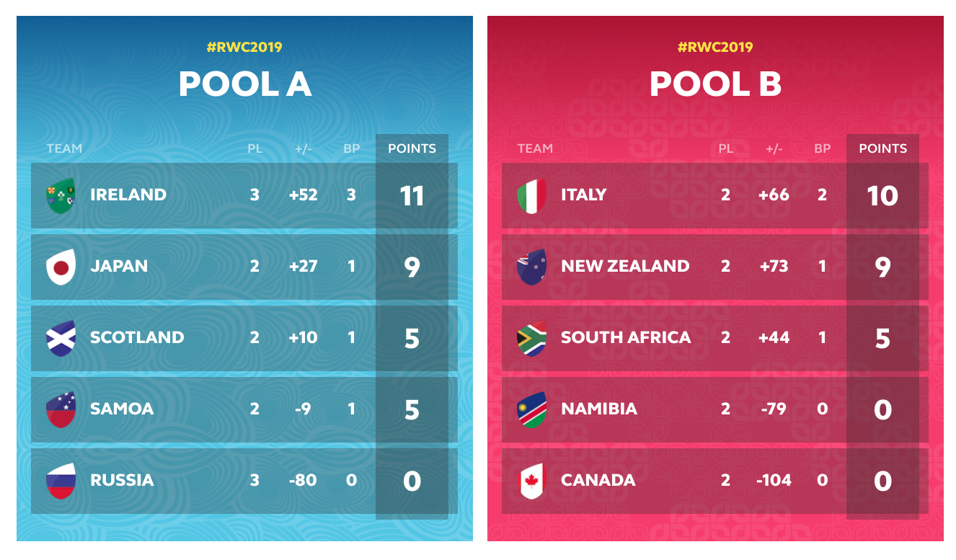Image resolution: width=956 pixels, height=560 pixels.
Task: Open the #RWC2019 hashtag above Pool A
Action: pyautogui.click(x=244, y=48)
